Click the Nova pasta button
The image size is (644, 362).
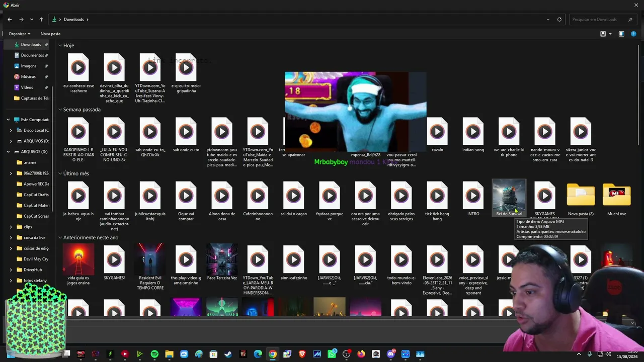tap(50, 34)
